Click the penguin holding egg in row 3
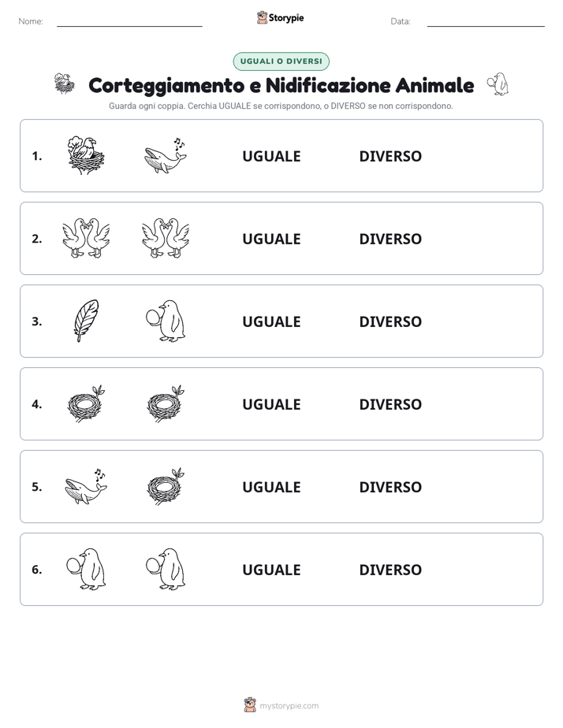 point(166,321)
